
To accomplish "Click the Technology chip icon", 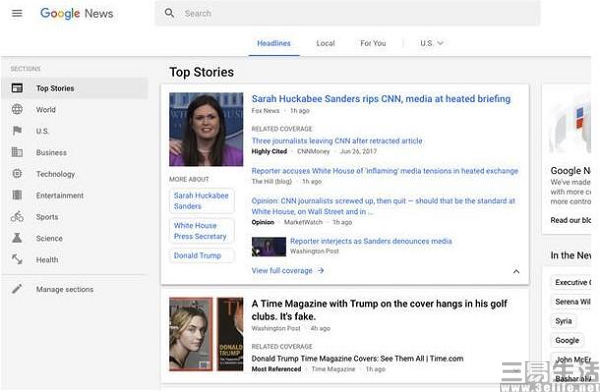I will [17, 174].
